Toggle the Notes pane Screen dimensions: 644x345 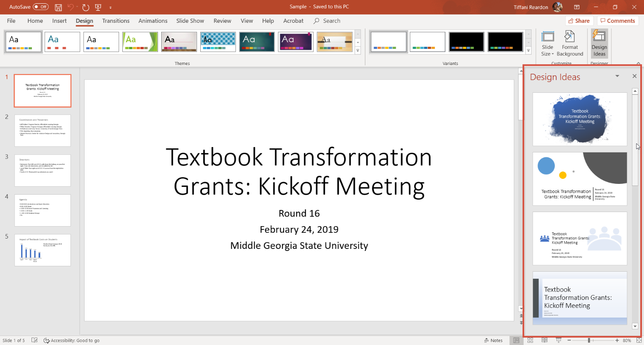pyautogui.click(x=493, y=340)
